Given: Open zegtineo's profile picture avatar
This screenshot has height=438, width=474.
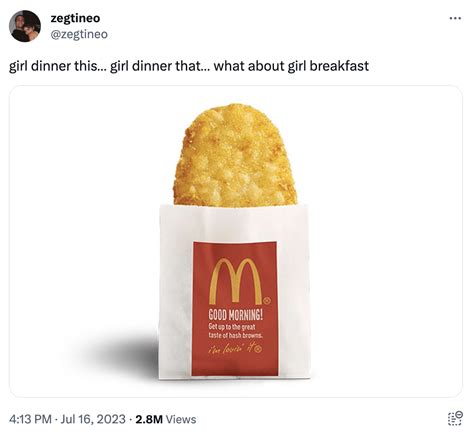Looking at the screenshot, I should pos(25,26).
